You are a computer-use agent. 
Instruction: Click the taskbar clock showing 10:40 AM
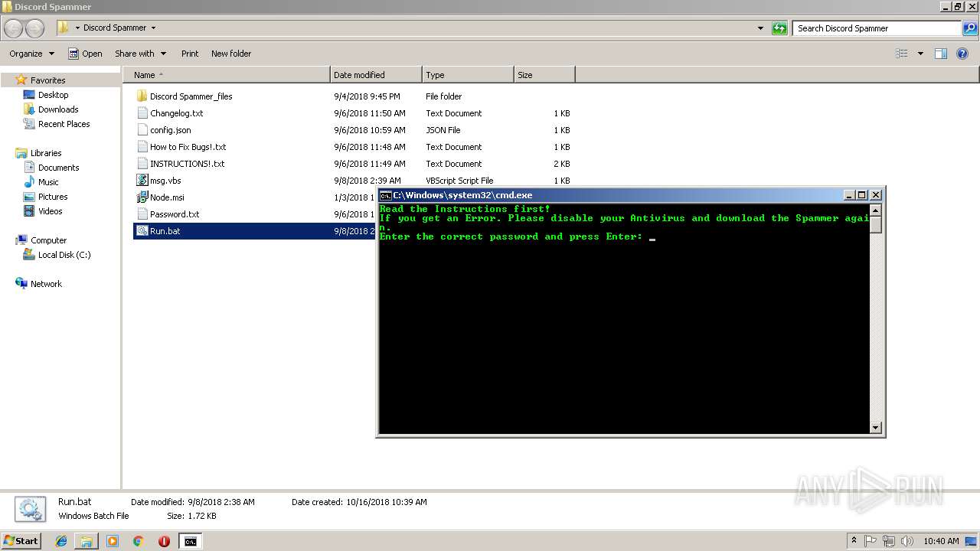[941, 541]
